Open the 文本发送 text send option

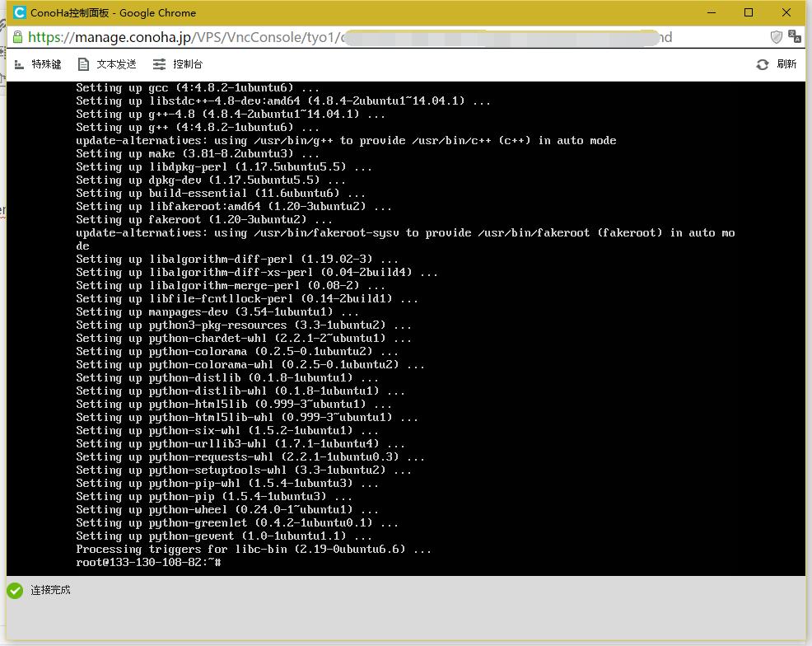[107, 64]
